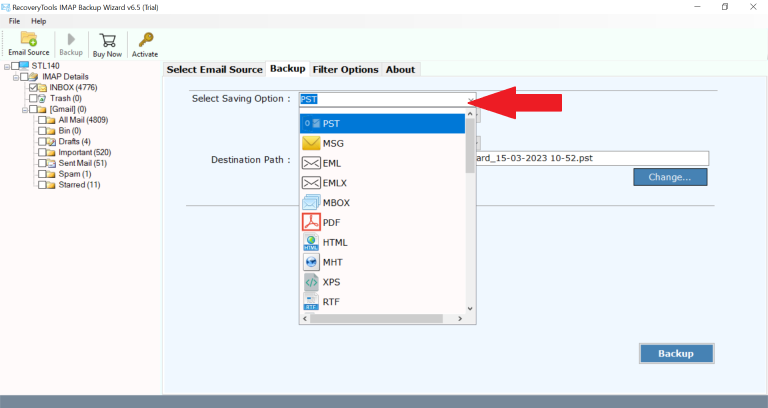Open the Help menu
768x408 pixels.
pyautogui.click(x=39, y=21)
